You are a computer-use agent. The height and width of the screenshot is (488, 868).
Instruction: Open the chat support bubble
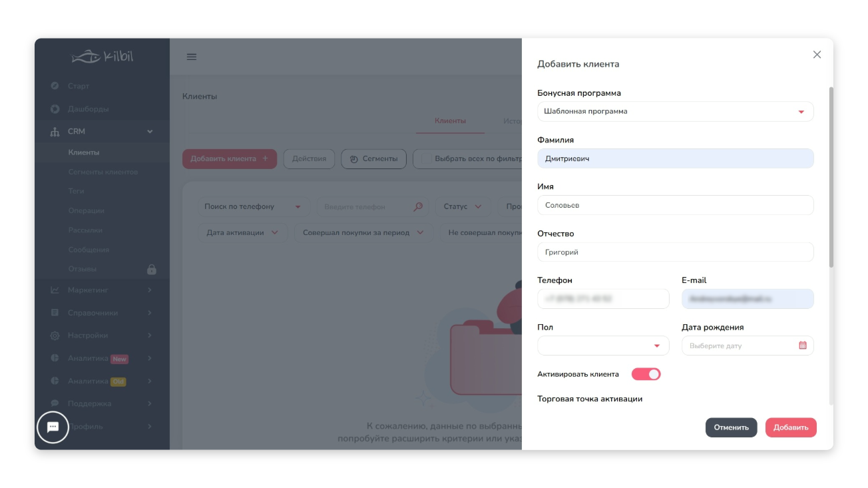tap(53, 427)
